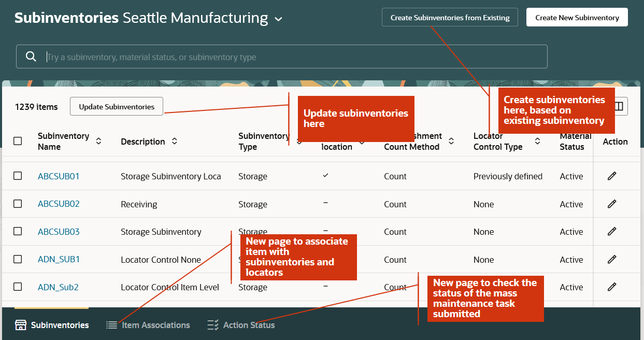Click the Action column header
Viewport: 644px width, 340px height.
[x=615, y=141]
